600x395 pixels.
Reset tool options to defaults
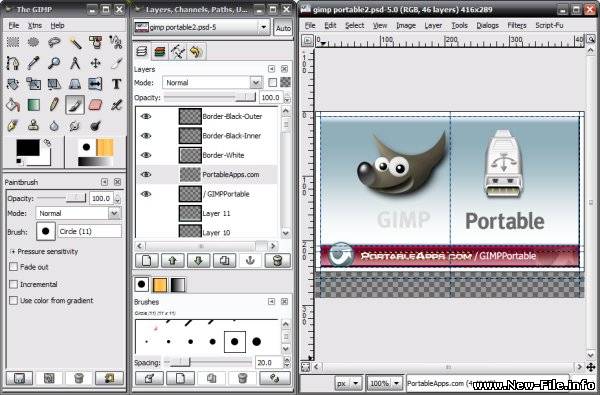click(109, 378)
